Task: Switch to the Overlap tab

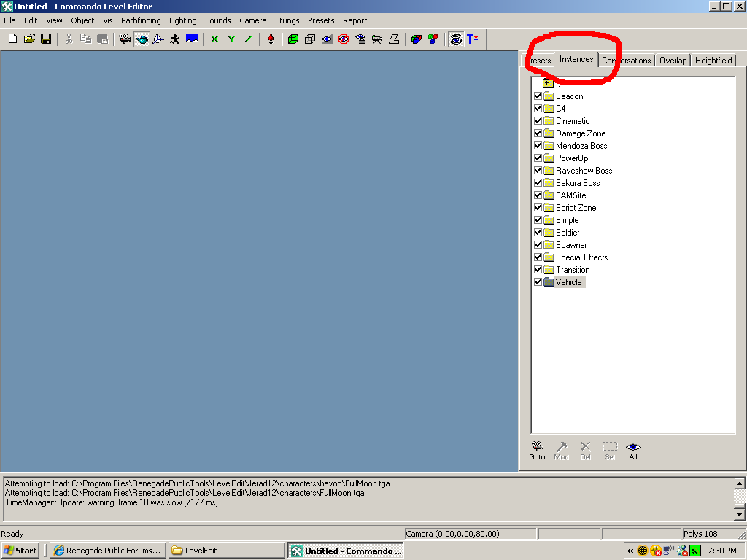Action: (x=673, y=61)
